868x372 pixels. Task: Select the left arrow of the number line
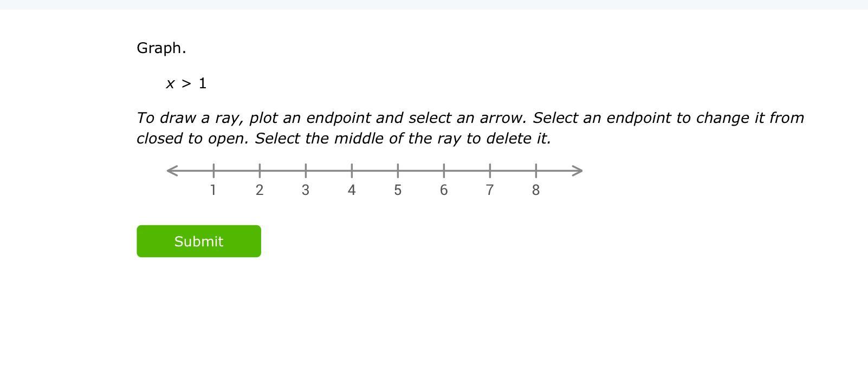(x=172, y=171)
